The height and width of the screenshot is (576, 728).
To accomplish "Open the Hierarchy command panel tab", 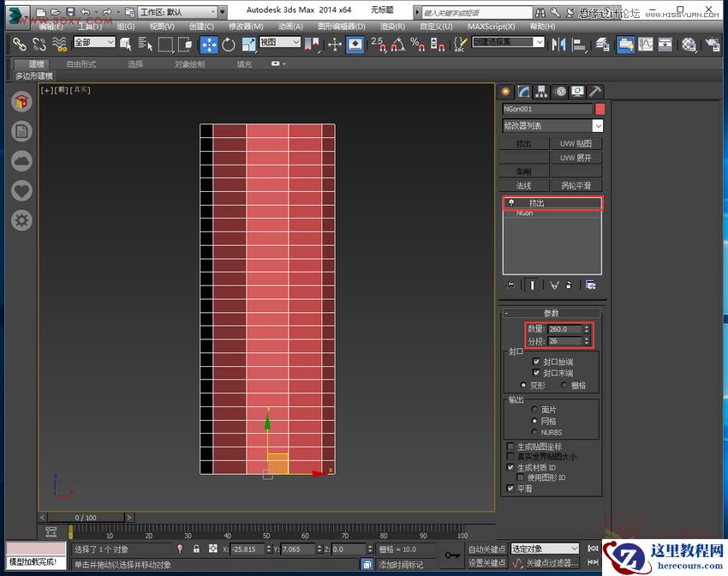I will [541, 92].
